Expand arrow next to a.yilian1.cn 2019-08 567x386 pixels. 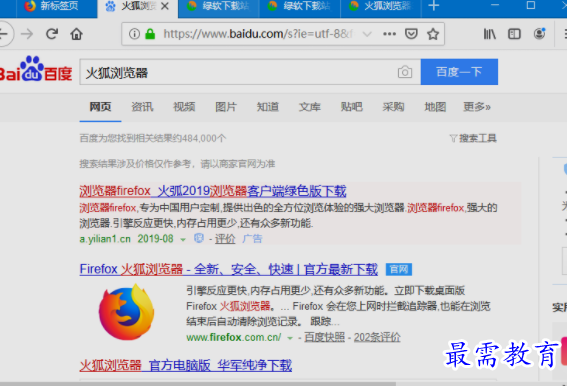coord(183,239)
